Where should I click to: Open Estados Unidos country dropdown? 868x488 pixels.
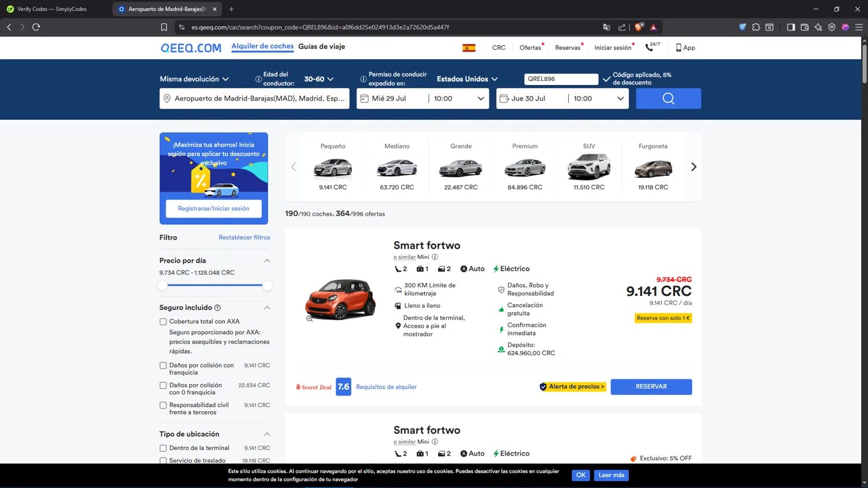click(467, 79)
